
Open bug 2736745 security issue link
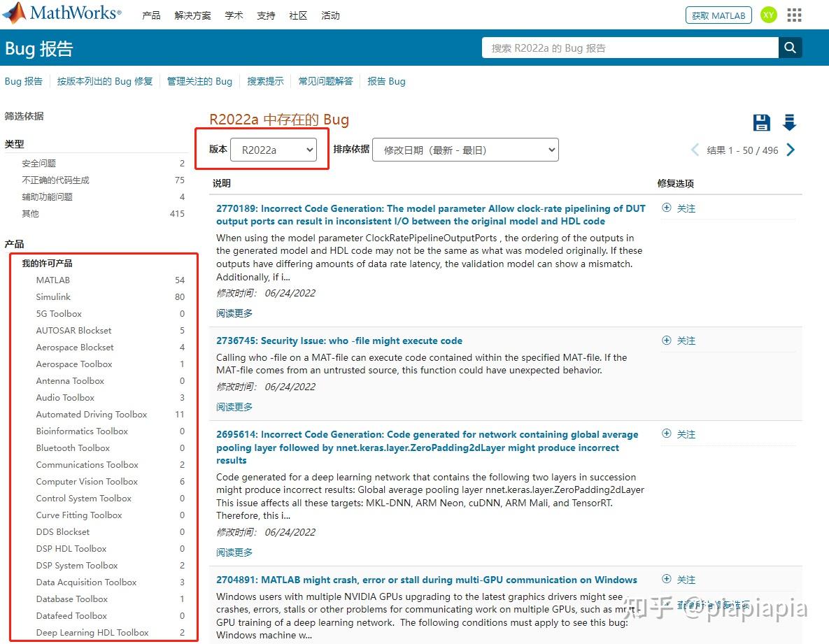tap(339, 341)
